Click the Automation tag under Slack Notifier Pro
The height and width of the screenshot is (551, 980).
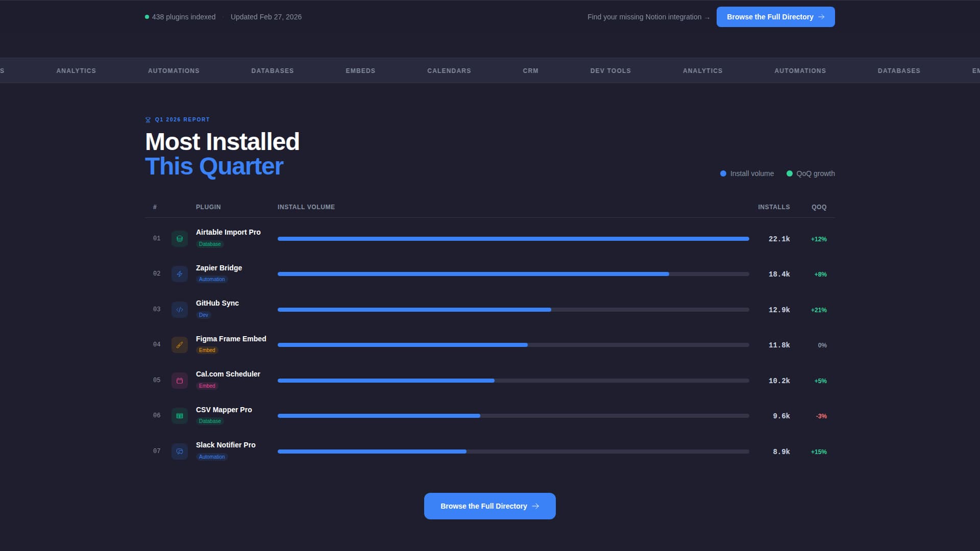tap(212, 457)
